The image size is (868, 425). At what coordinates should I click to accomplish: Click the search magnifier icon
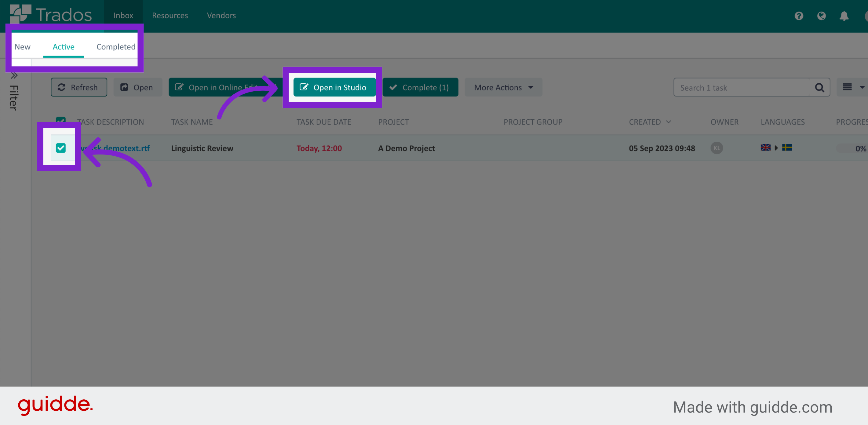tap(819, 88)
